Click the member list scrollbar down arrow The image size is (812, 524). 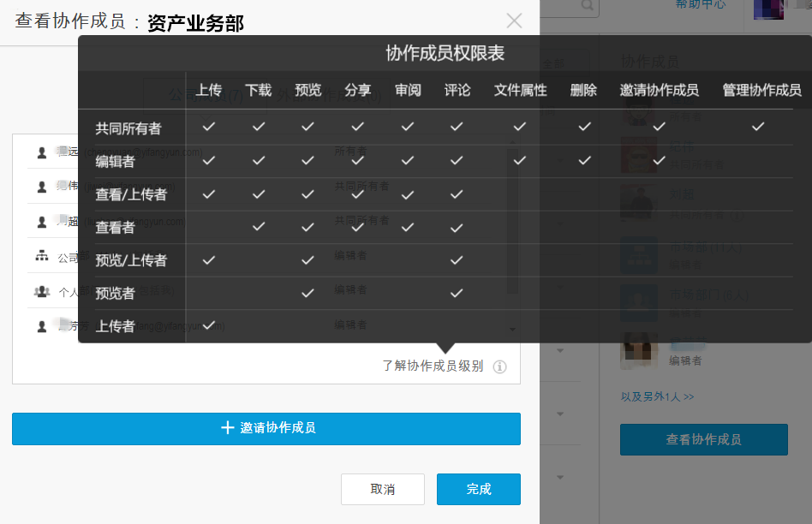click(513, 329)
